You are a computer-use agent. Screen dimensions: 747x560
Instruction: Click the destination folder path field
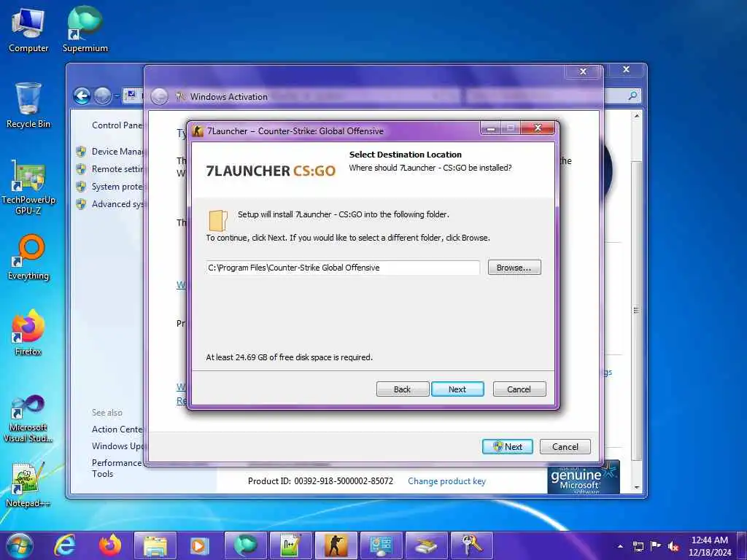tap(343, 268)
